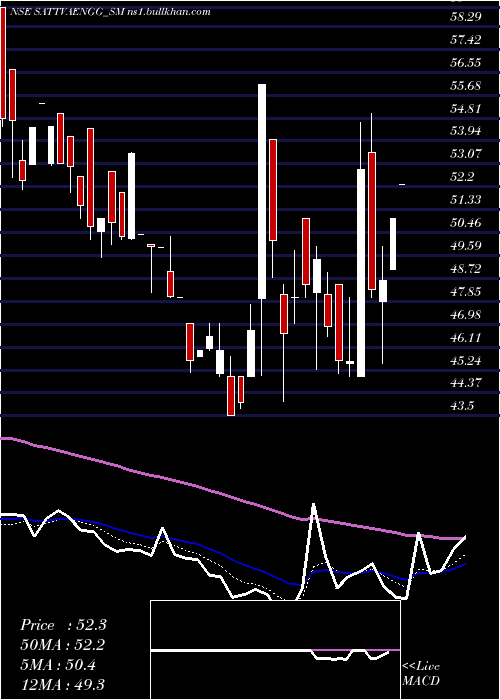Click the 44.37 price axis label
Screen dimensions: 500x700
pos(466,383)
